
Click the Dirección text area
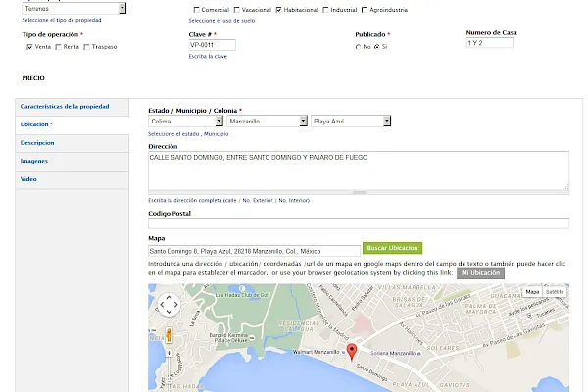point(359,171)
